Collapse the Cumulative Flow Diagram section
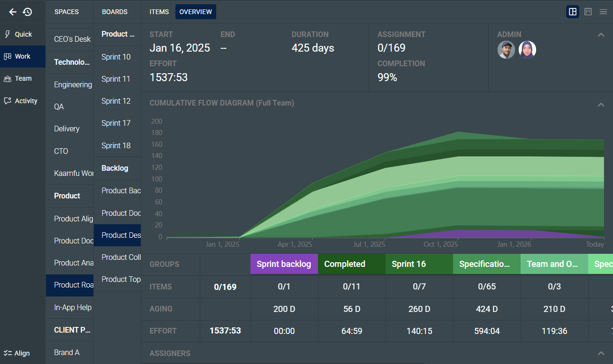 point(601,105)
